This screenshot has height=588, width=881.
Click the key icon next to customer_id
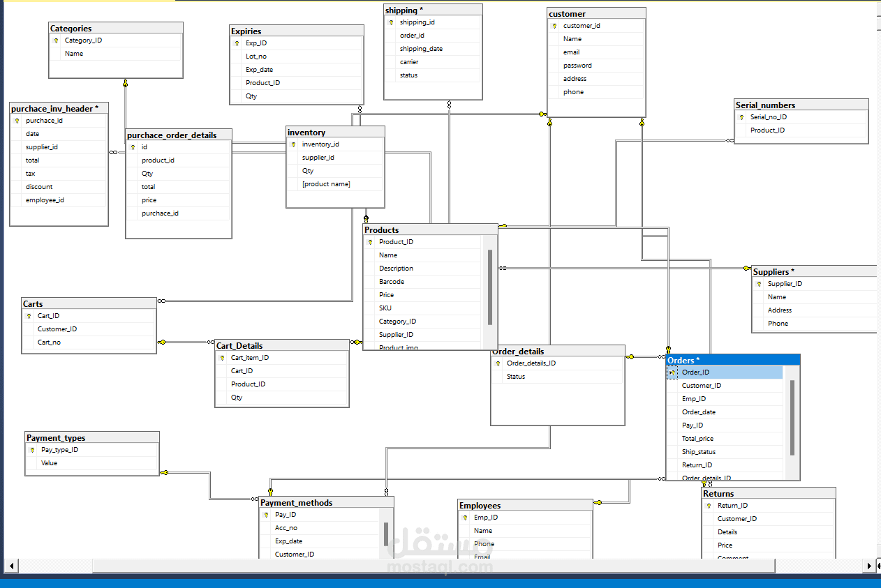tap(555, 26)
